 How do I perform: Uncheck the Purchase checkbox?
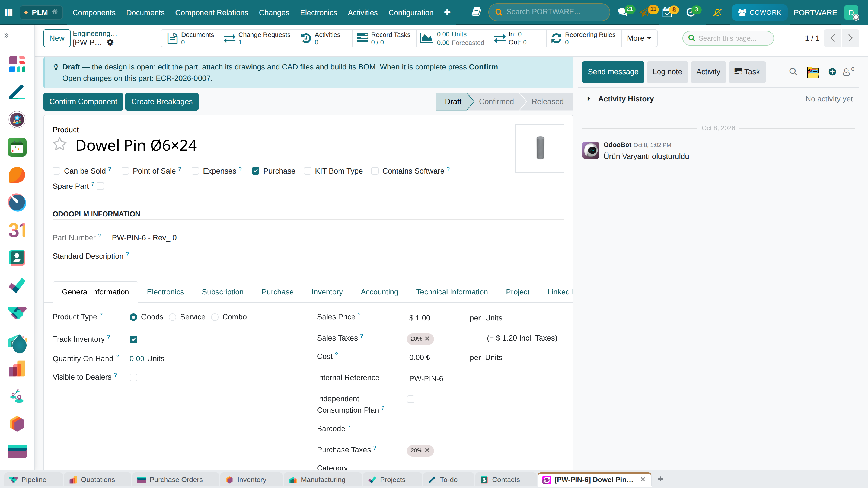click(x=256, y=171)
